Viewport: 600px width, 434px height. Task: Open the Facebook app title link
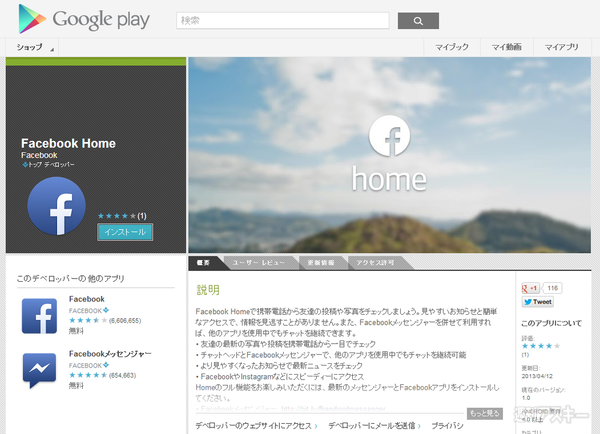(87, 299)
